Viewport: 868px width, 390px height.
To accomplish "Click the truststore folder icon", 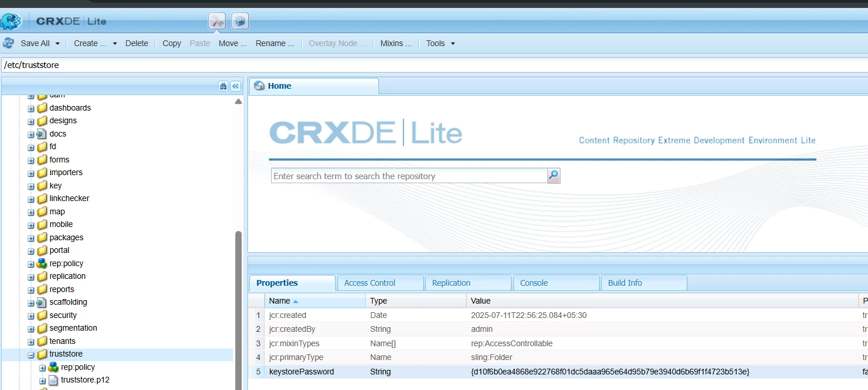I will [x=42, y=354].
